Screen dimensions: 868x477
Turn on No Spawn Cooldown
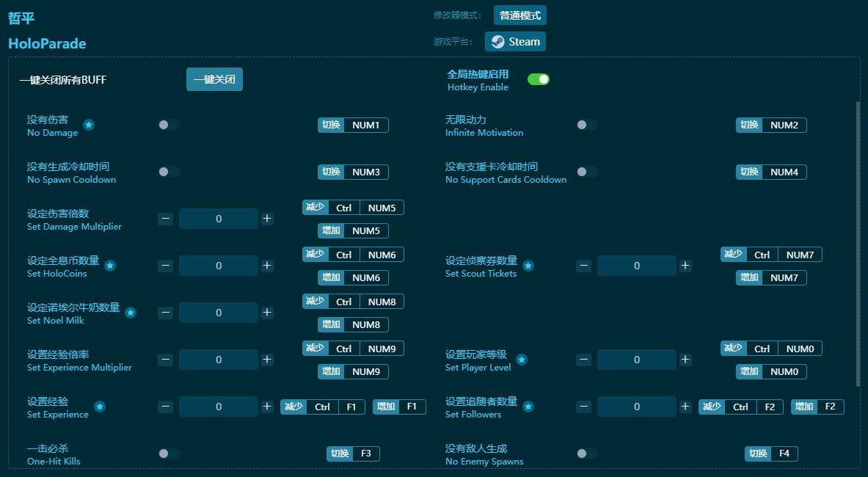pyautogui.click(x=169, y=172)
